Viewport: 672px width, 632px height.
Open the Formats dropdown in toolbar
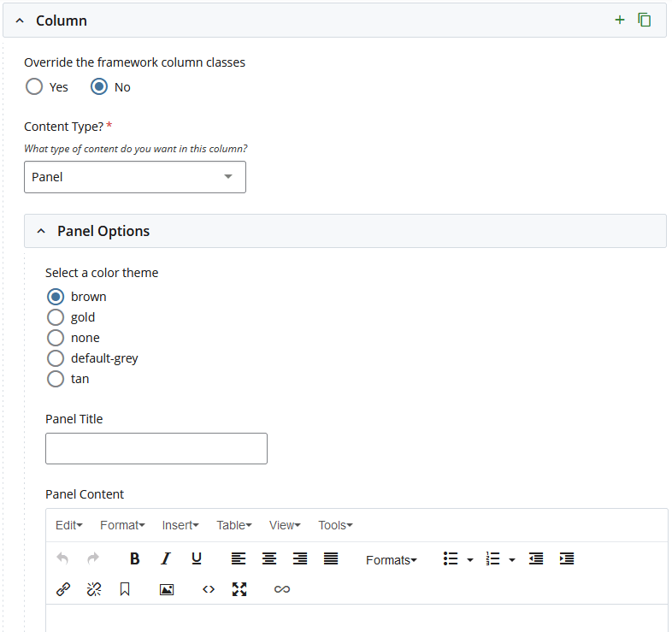pos(391,560)
